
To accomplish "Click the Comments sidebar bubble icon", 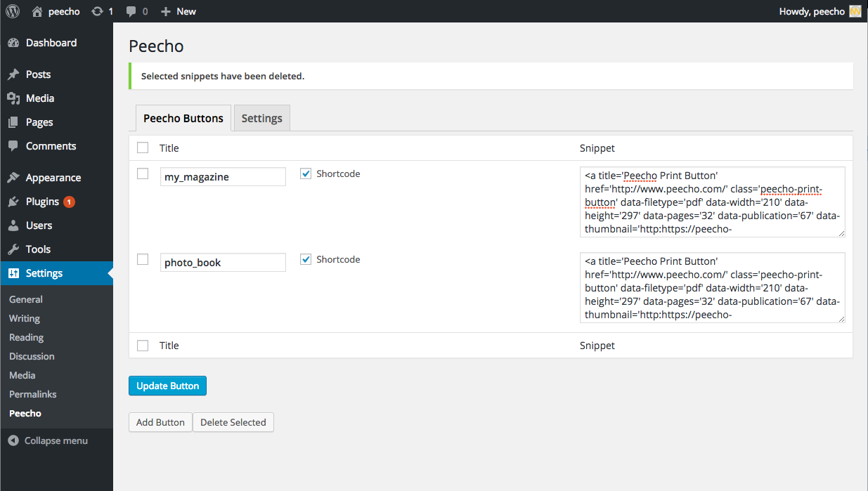I will (x=13, y=146).
